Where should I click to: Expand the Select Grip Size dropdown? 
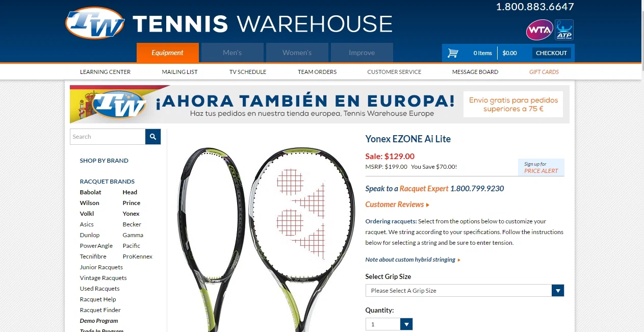tap(465, 291)
